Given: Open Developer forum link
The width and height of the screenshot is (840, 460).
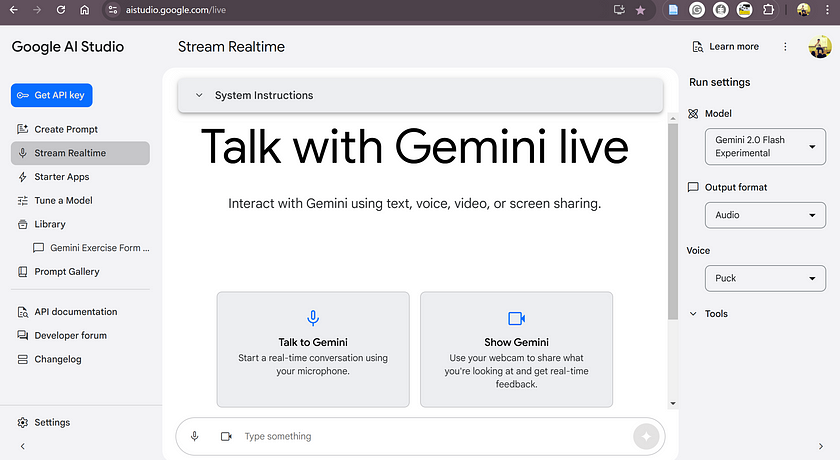Looking at the screenshot, I should pyautogui.click(x=80, y=335).
